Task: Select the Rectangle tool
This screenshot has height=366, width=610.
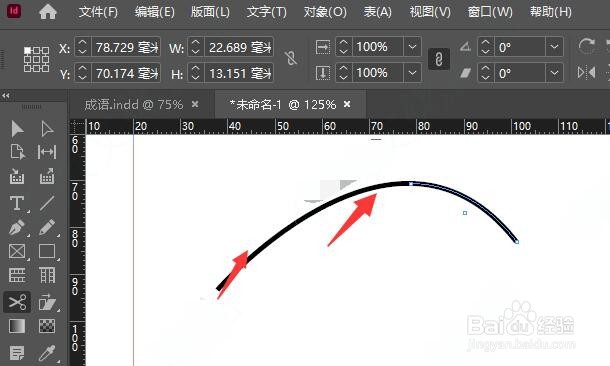Action: (47, 251)
